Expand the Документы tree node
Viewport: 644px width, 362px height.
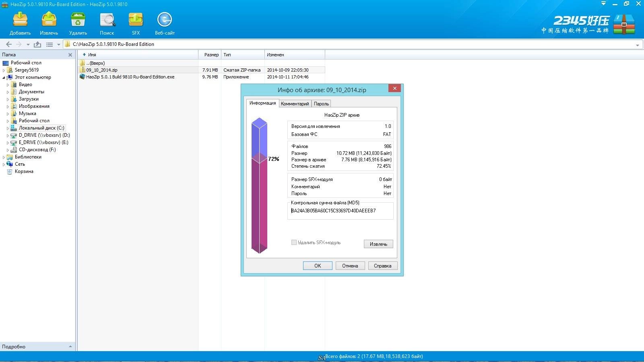coord(8,92)
